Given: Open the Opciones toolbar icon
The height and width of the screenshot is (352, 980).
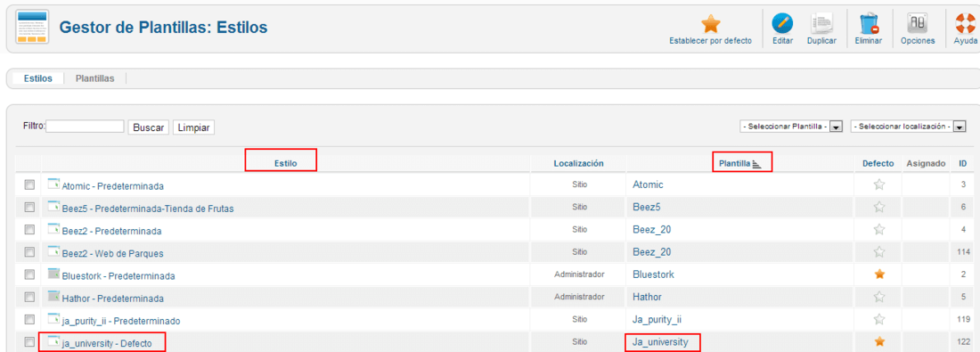Looking at the screenshot, I should pyautogui.click(x=918, y=24).
